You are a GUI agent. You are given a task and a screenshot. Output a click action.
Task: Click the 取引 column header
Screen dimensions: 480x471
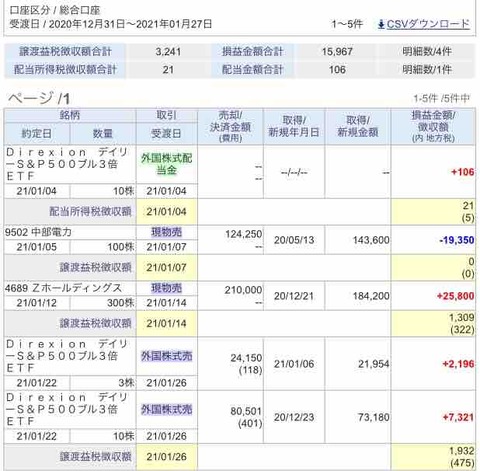(x=167, y=115)
